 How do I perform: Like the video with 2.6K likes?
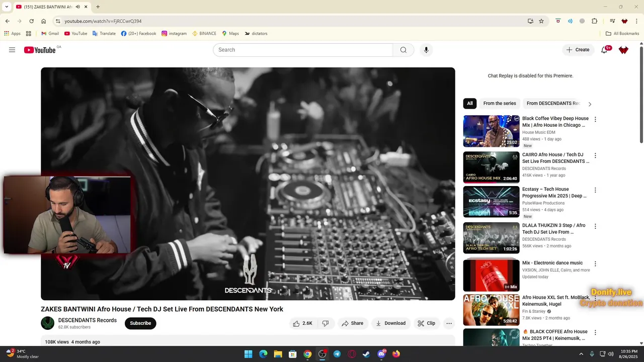tap(302, 323)
